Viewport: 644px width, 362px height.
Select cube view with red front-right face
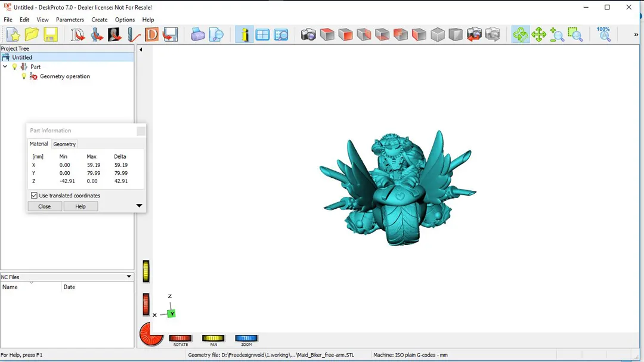(x=345, y=35)
